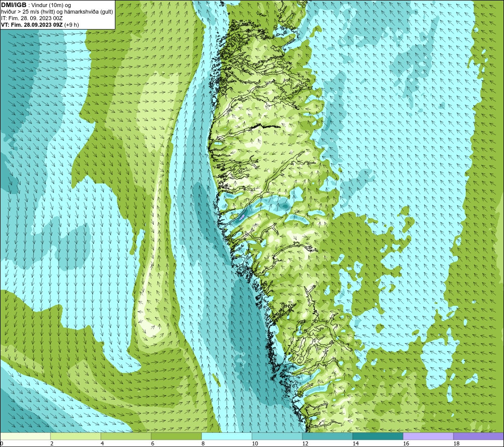Click the DMI/IGB title text
The width and height of the screenshot is (504, 447).
(x=14, y=5)
